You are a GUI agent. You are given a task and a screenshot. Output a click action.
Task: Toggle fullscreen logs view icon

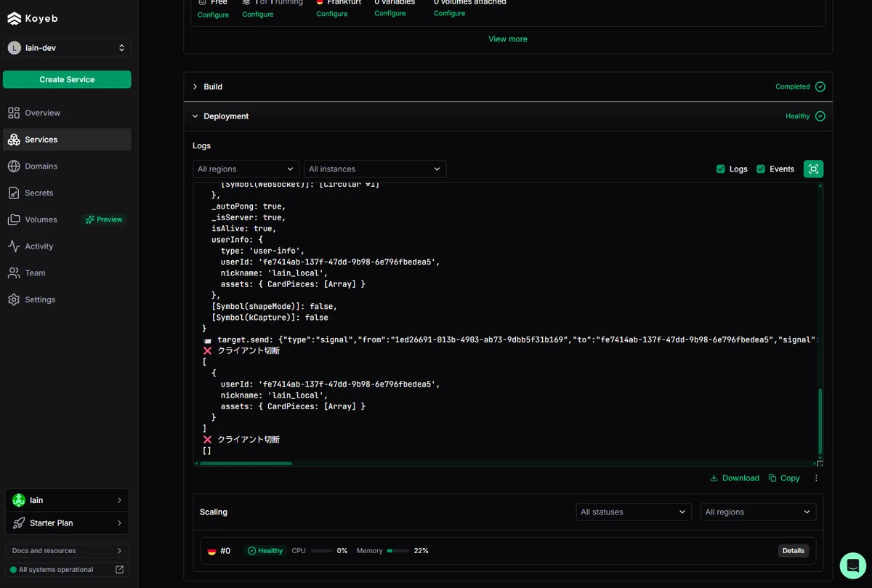[x=813, y=169]
